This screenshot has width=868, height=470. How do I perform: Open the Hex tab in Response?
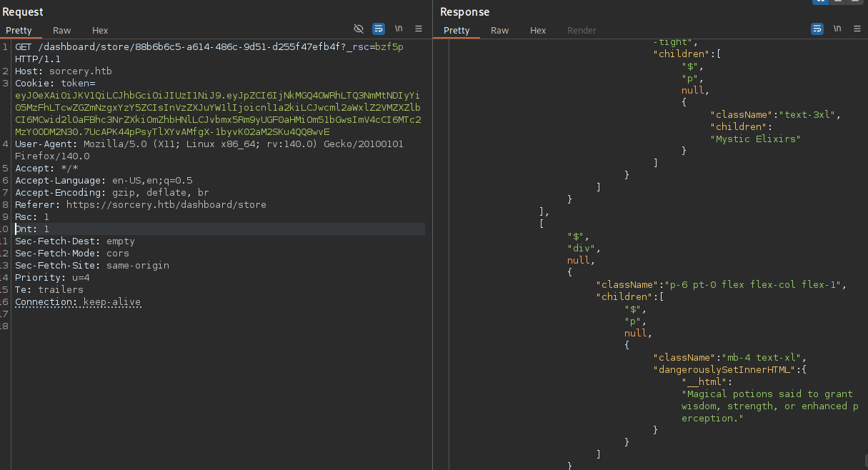point(538,31)
